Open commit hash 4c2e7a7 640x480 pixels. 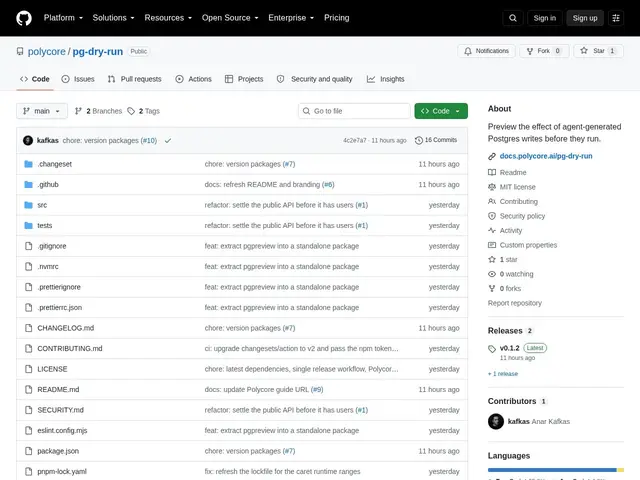click(x=355, y=140)
